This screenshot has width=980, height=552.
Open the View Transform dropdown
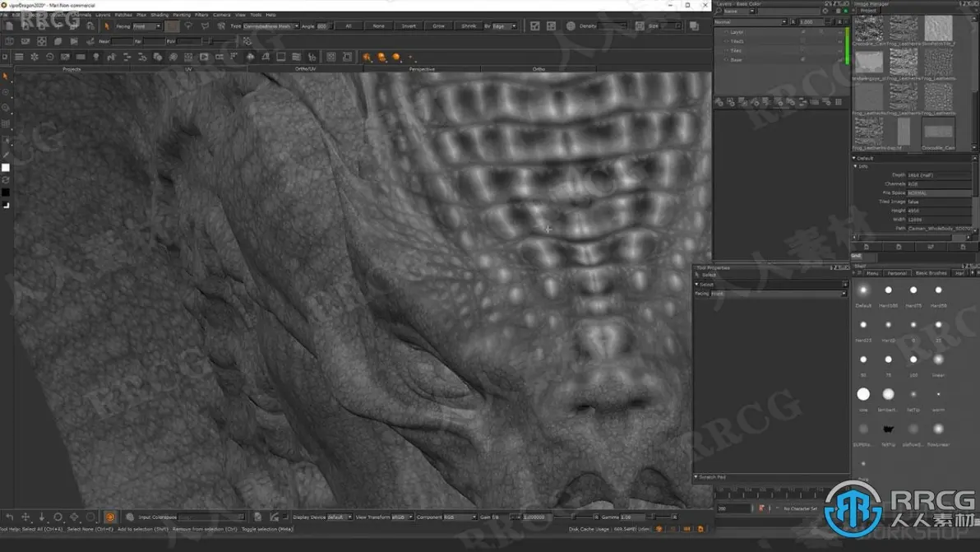pos(403,517)
